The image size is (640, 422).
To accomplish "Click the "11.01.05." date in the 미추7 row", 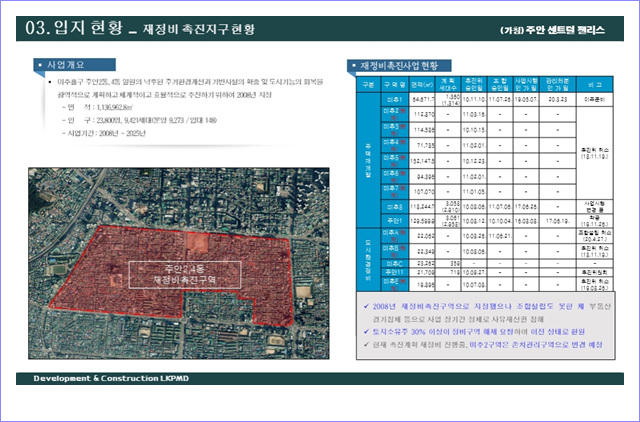I will 474,192.
